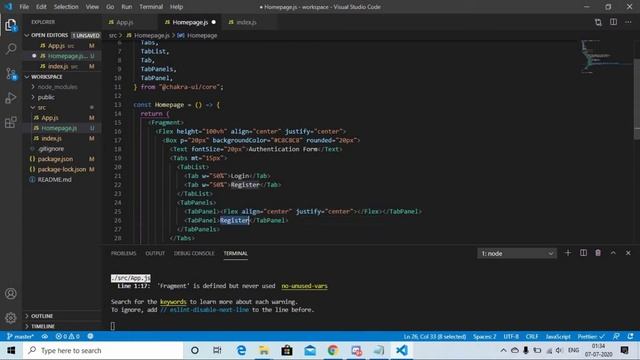Click the master branch status bar item
This screenshot has width=640, height=360.
tap(20, 336)
